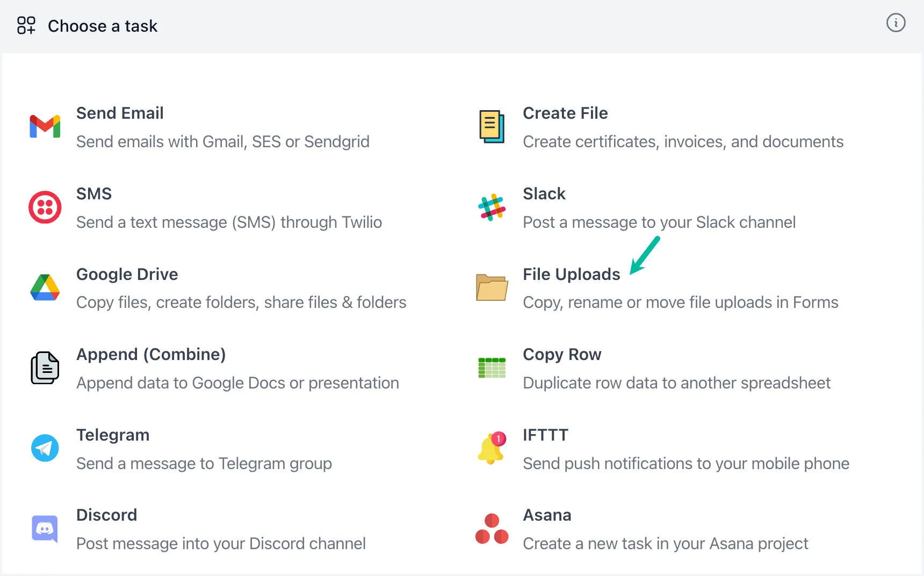
Task: Select the Google Drive triangle icon
Action: (x=45, y=287)
